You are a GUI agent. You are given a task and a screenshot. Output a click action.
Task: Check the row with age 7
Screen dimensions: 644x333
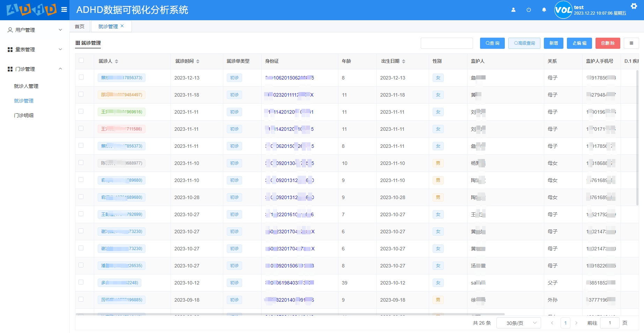(81, 214)
